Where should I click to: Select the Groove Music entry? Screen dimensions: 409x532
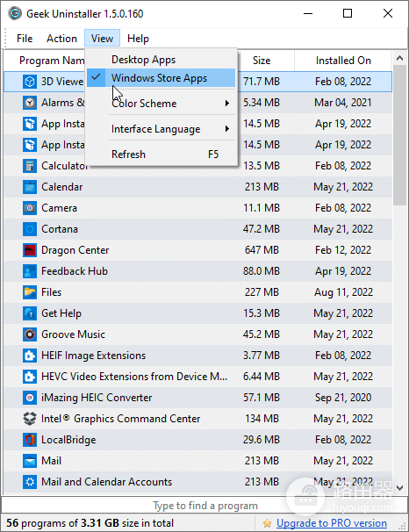(x=198, y=334)
